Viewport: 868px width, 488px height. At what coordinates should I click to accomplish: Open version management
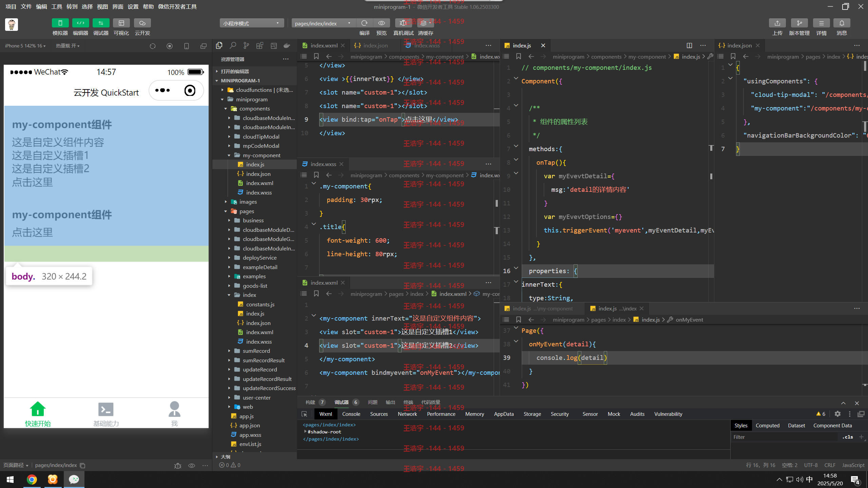(799, 23)
